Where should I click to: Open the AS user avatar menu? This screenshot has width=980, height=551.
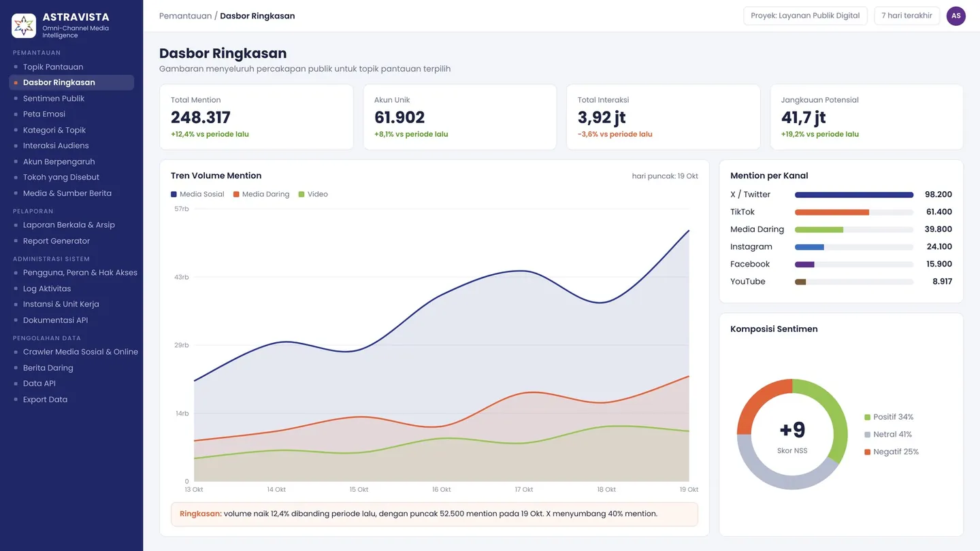pos(955,16)
